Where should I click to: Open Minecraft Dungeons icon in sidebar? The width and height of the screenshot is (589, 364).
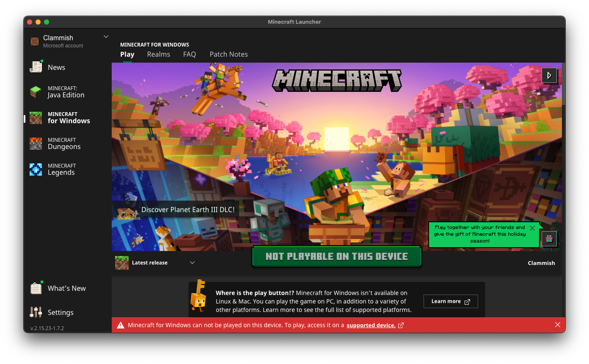(x=36, y=143)
